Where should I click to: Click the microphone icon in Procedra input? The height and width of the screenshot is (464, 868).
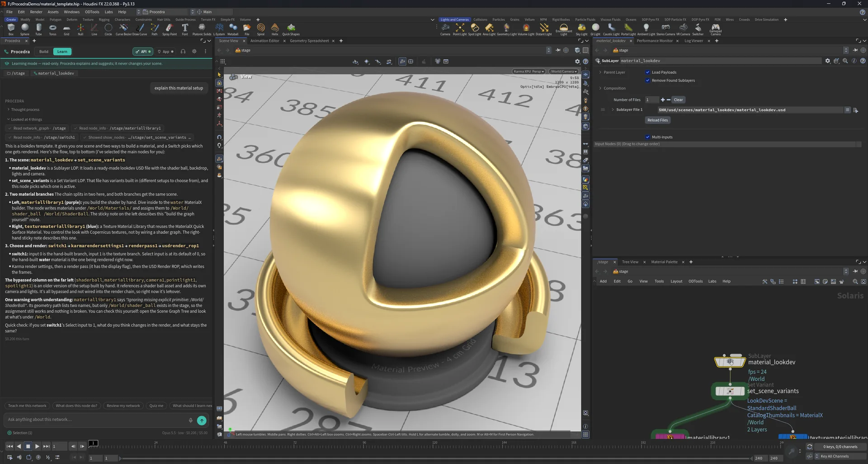tap(191, 420)
